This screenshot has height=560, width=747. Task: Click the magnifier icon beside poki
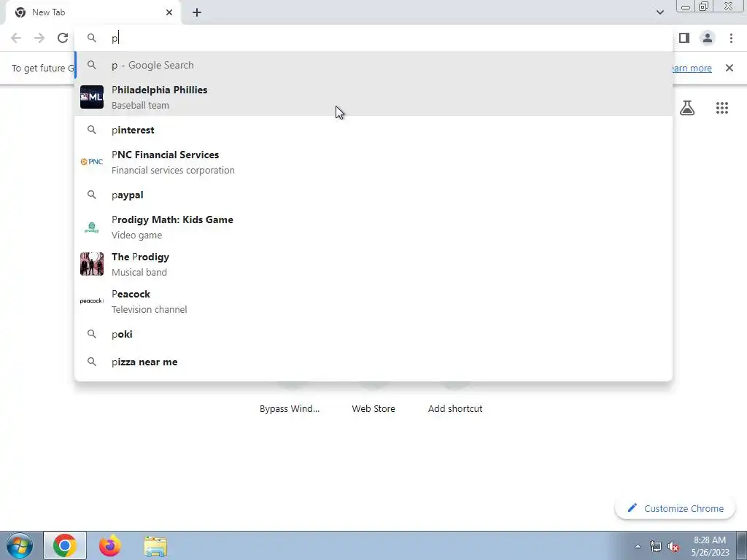pos(92,334)
